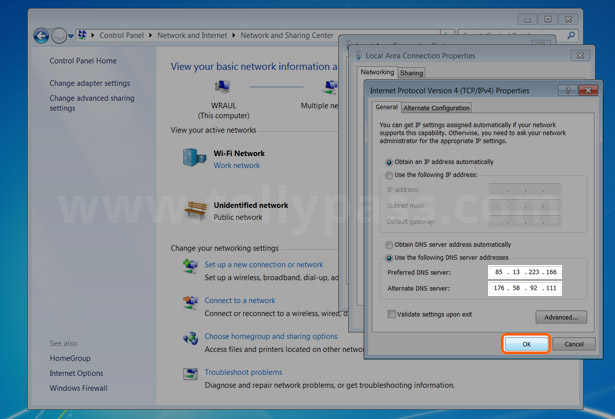
Task: Click the Alternate DNS server field
Action: click(525, 288)
